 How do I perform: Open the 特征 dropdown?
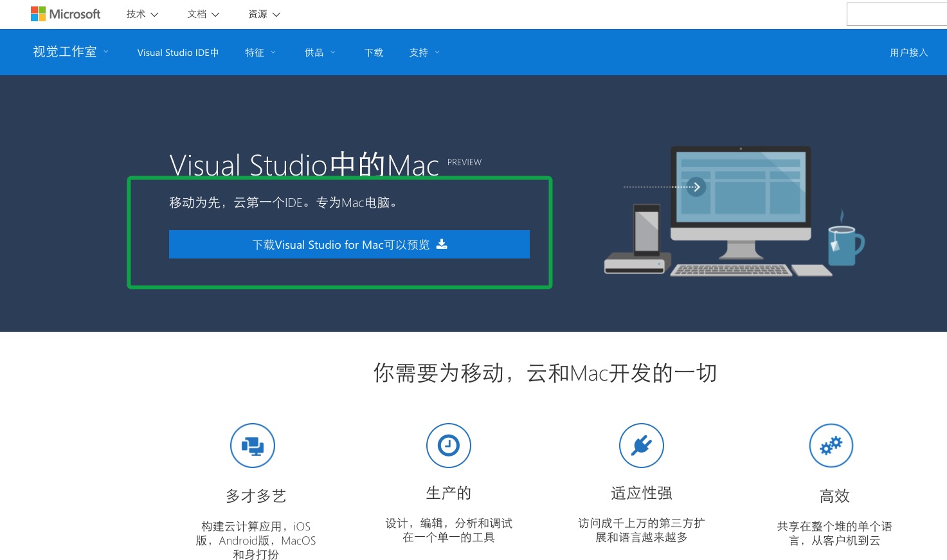click(260, 53)
